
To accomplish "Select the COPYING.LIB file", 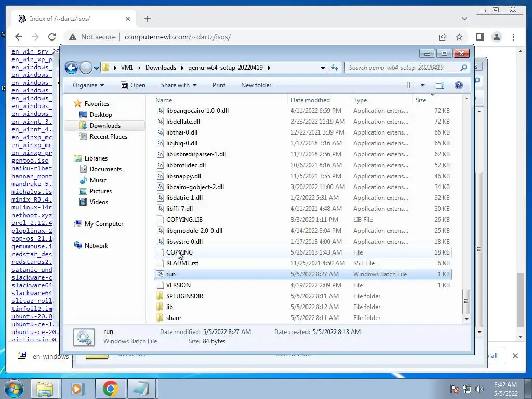I will point(184,220).
